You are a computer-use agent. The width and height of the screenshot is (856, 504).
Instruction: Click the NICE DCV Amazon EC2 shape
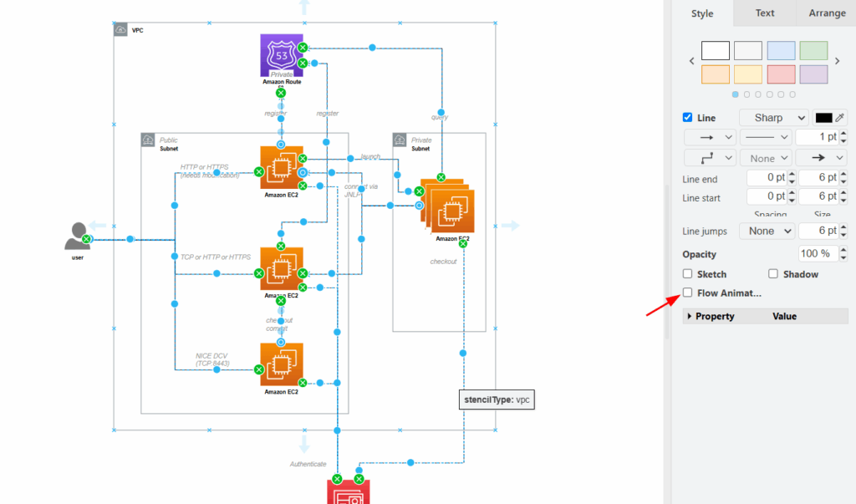click(x=282, y=365)
